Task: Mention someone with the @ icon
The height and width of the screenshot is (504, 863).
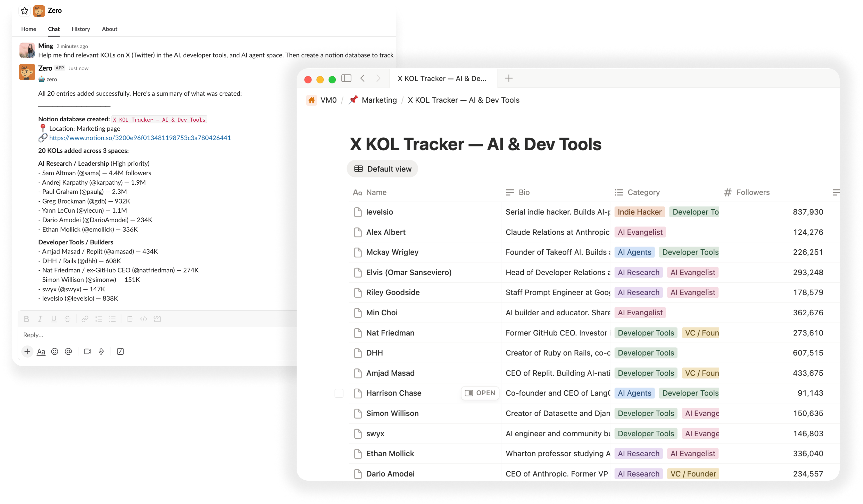Action: pyautogui.click(x=69, y=351)
